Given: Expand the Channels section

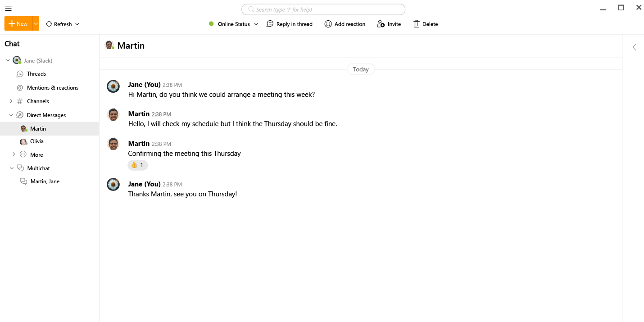Looking at the screenshot, I should click(x=11, y=101).
